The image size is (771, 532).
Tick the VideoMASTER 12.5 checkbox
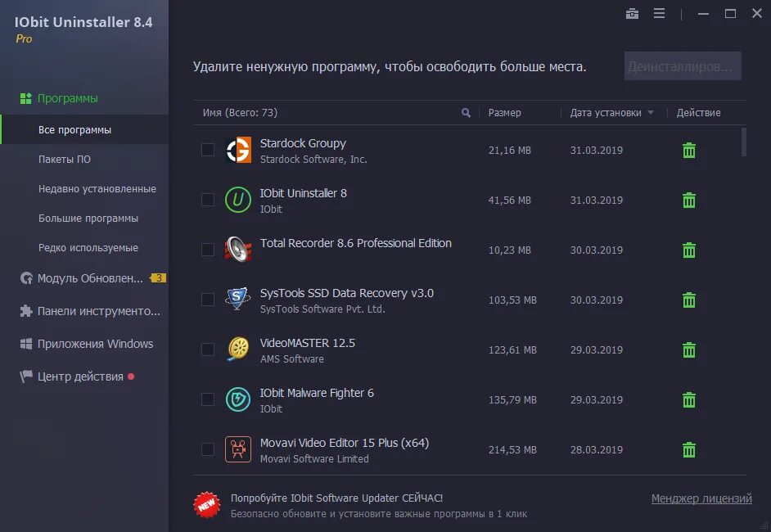(x=208, y=349)
